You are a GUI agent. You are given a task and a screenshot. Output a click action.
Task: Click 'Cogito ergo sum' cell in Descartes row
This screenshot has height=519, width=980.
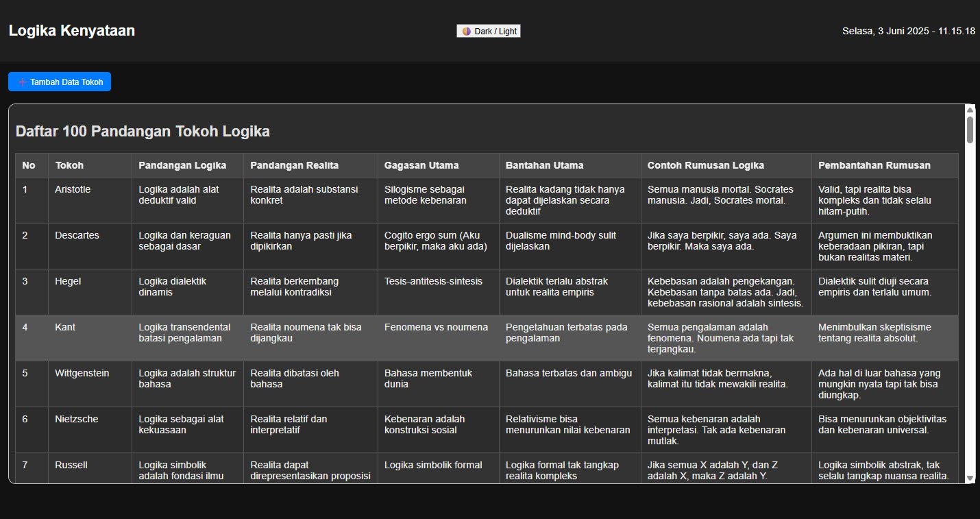pyautogui.click(x=438, y=246)
